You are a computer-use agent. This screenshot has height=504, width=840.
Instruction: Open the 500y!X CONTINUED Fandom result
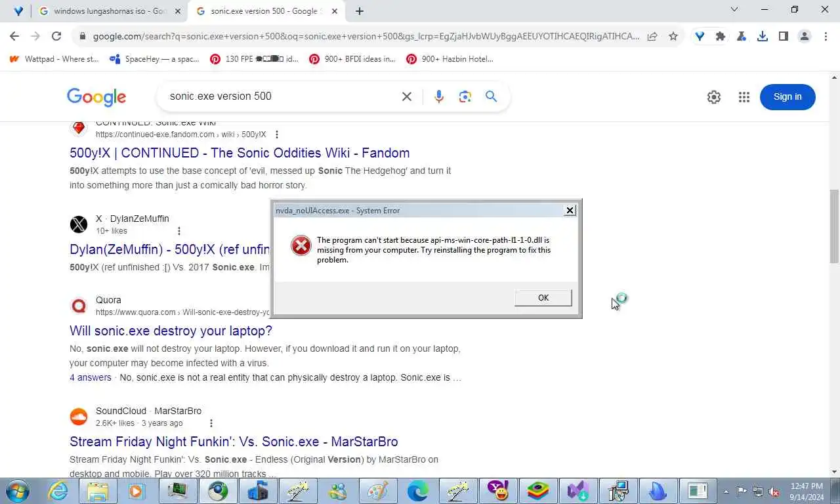click(240, 153)
